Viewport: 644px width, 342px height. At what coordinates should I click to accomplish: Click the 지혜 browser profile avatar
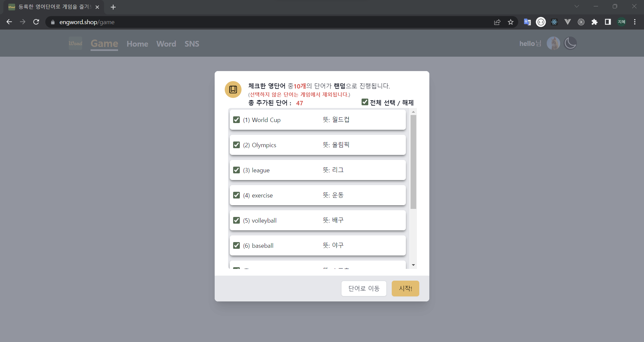621,22
